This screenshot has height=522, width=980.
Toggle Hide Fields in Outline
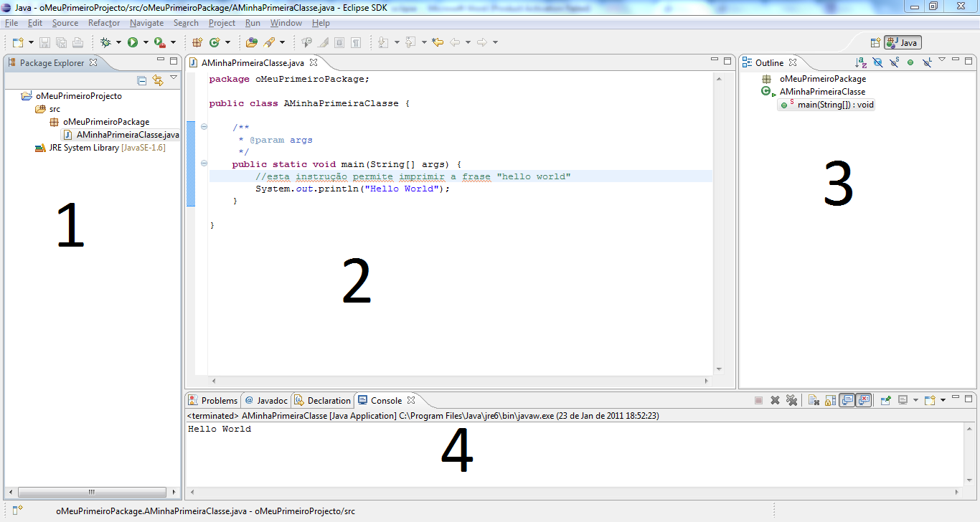(x=877, y=62)
